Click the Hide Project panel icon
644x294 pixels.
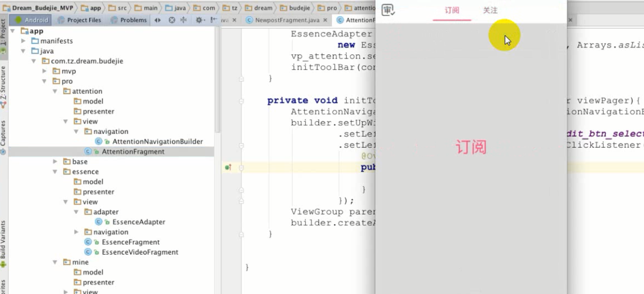click(x=214, y=20)
